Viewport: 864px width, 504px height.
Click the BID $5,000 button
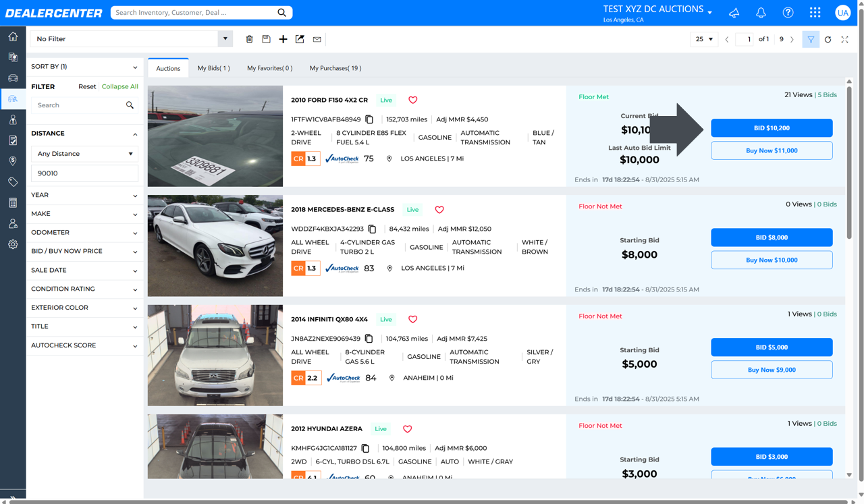coord(772,347)
